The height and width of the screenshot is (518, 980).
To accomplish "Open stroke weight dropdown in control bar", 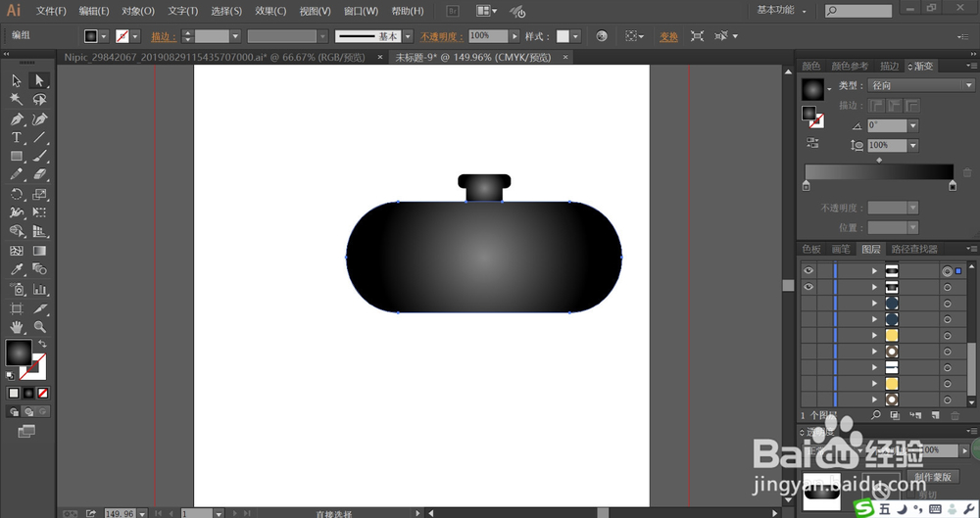I will [x=235, y=36].
